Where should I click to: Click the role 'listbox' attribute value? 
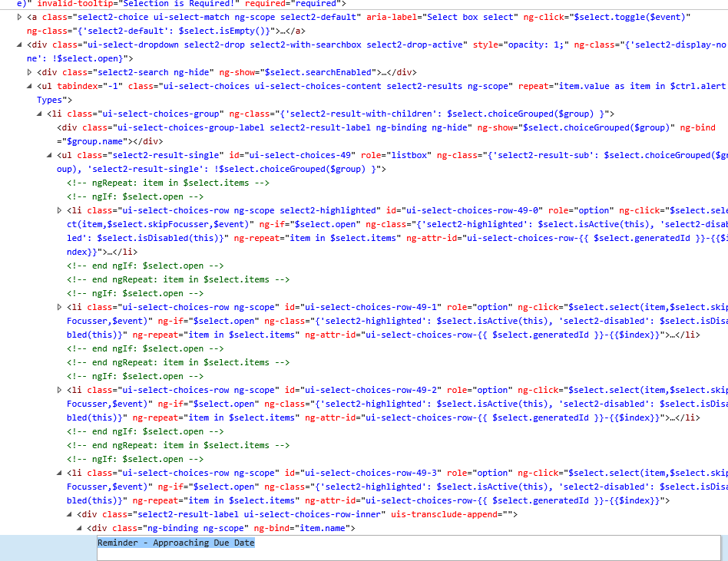409,156
